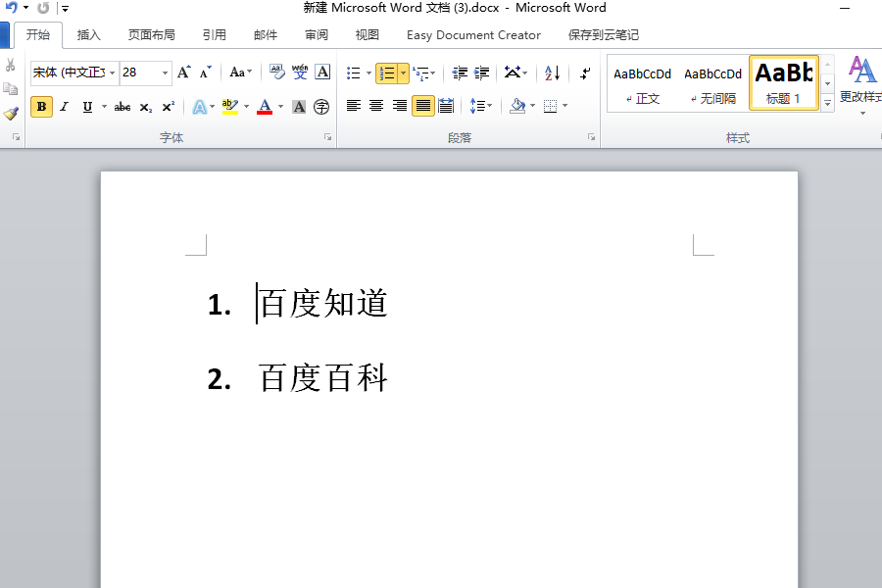The image size is (882, 588).
Task: Align text right
Action: (x=400, y=105)
